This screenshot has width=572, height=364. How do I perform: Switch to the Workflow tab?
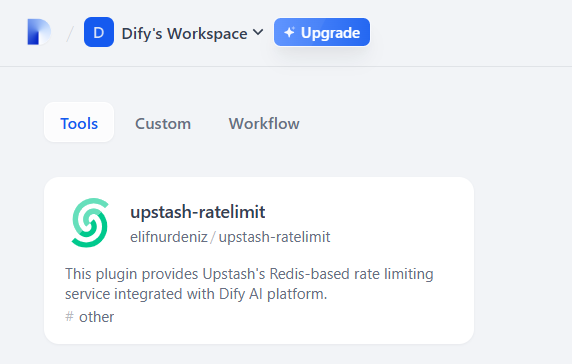tap(264, 124)
